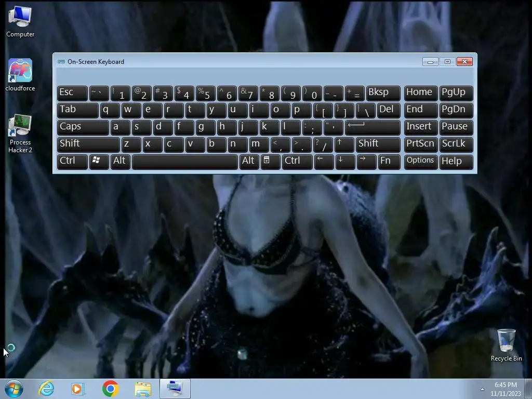Launch Google Chrome from the taskbar
The image size is (532, 399).
(110, 389)
